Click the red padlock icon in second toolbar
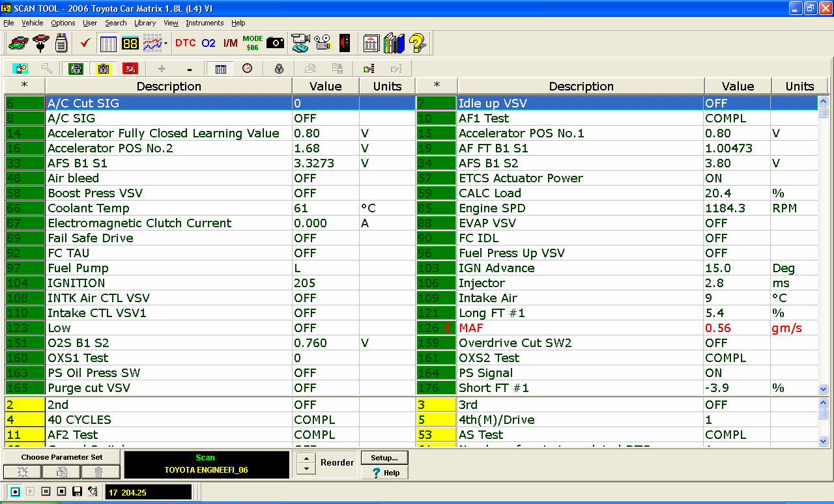834x504 pixels. (130, 68)
